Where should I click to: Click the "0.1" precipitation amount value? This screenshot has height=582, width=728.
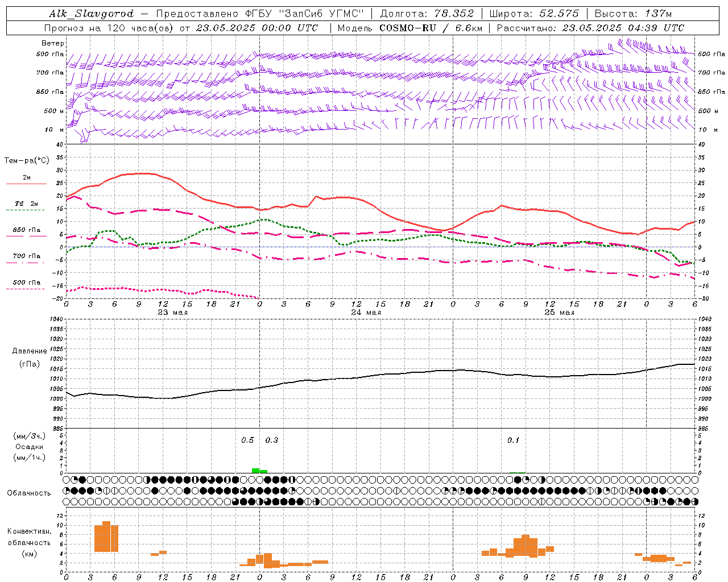click(513, 440)
